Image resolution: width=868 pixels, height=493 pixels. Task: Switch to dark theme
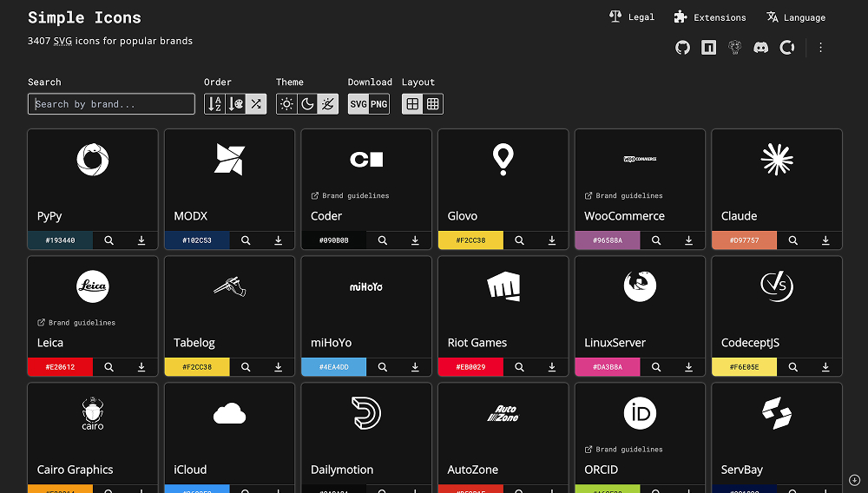[x=307, y=104]
